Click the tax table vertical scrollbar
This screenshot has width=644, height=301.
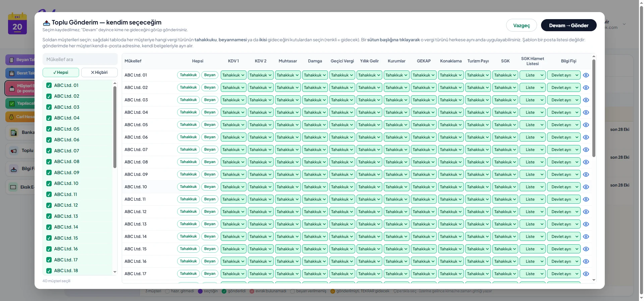point(594,108)
